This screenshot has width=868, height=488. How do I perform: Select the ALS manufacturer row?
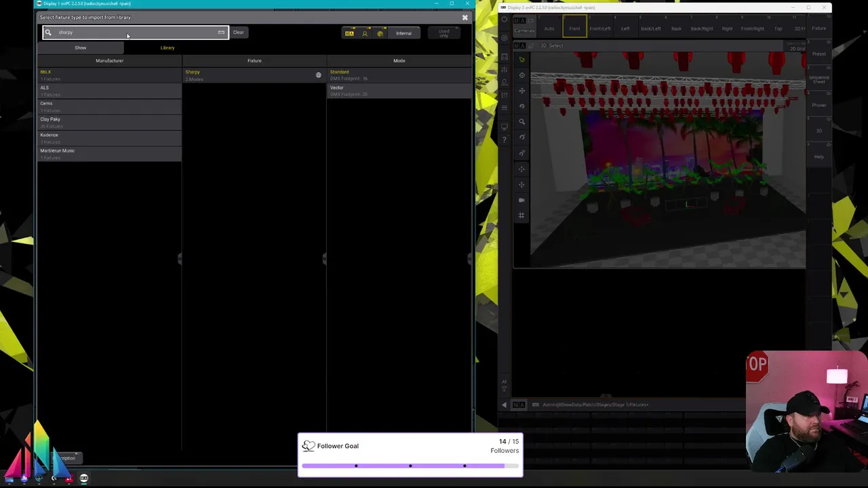[109, 91]
